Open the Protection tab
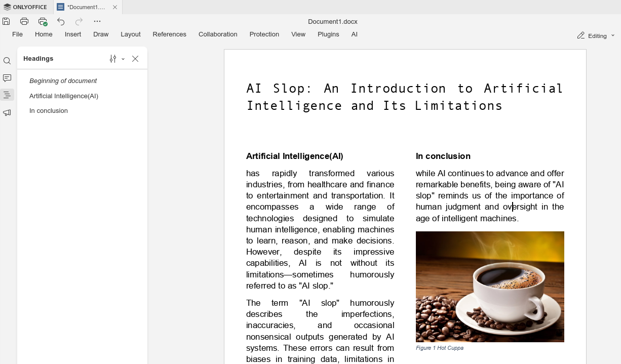The height and width of the screenshot is (364, 621). [264, 34]
